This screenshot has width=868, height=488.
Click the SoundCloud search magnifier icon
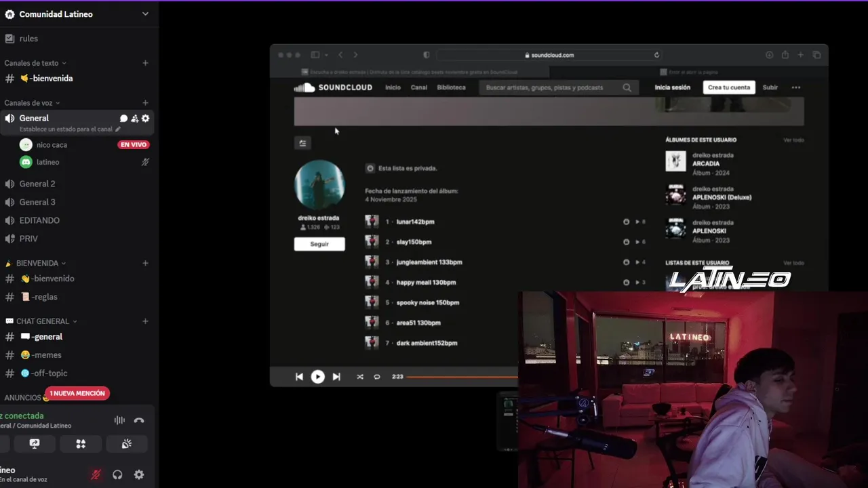point(627,87)
